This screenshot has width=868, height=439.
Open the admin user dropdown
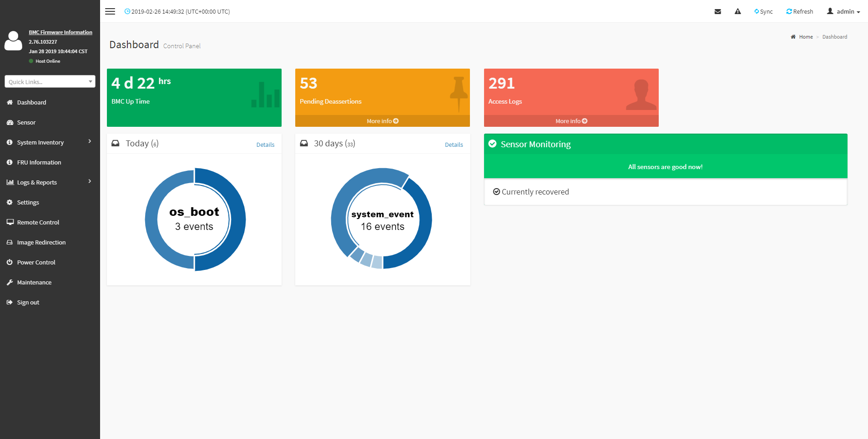point(843,12)
